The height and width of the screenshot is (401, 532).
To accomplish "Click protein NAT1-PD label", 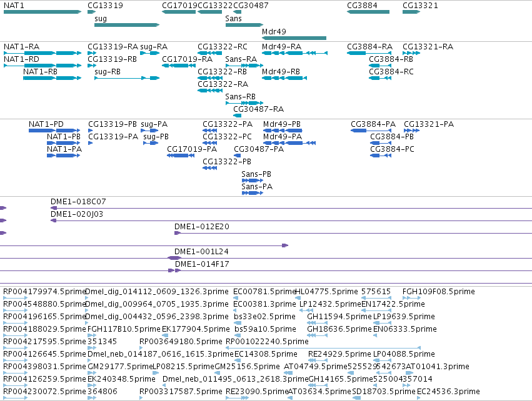I will [x=46, y=124].
